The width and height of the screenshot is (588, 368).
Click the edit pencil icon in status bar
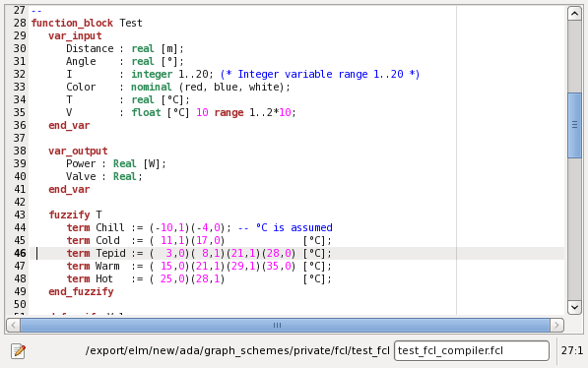point(19,351)
